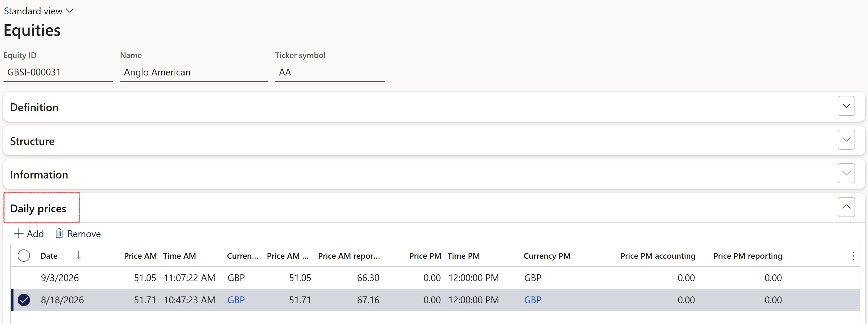This screenshot has height=324, width=868.
Task: Click the Information section header
Action: pos(39,175)
